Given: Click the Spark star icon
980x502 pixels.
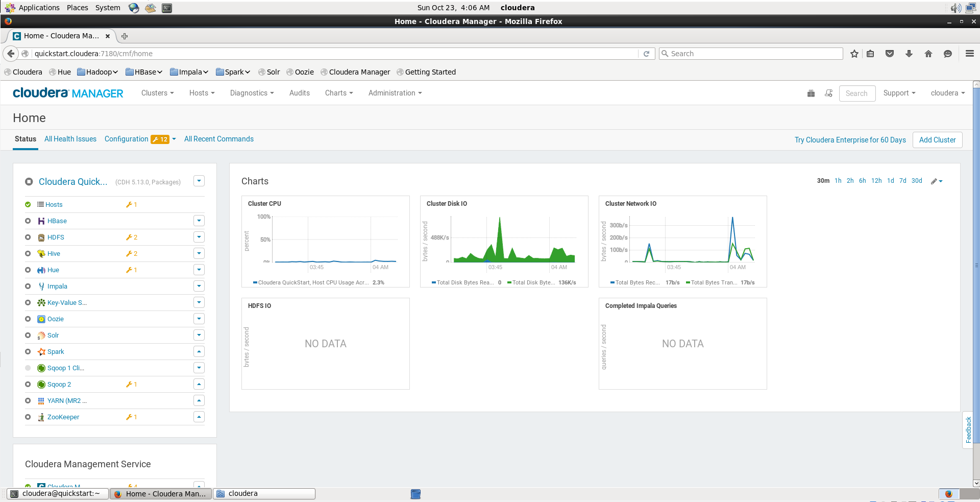Looking at the screenshot, I should [x=41, y=352].
